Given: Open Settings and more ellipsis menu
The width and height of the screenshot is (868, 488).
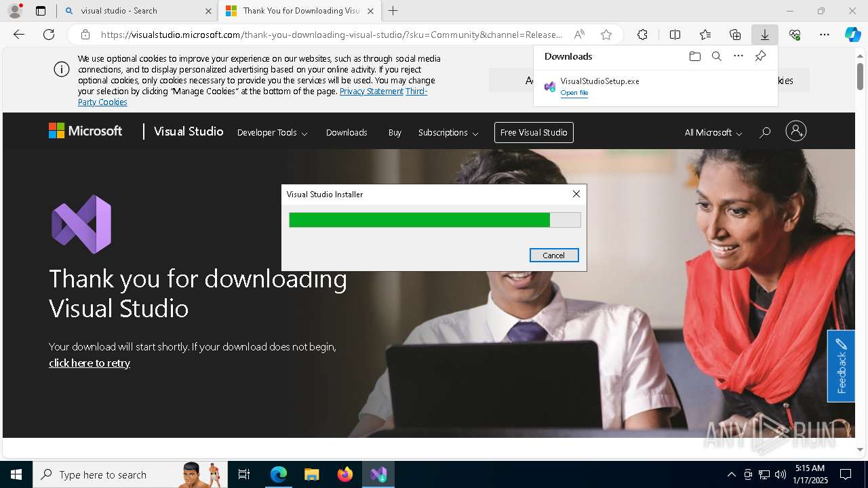Looking at the screenshot, I should tap(825, 35).
